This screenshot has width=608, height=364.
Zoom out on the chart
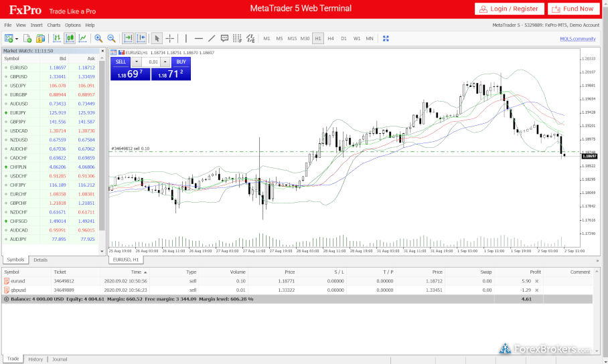tap(111, 38)
